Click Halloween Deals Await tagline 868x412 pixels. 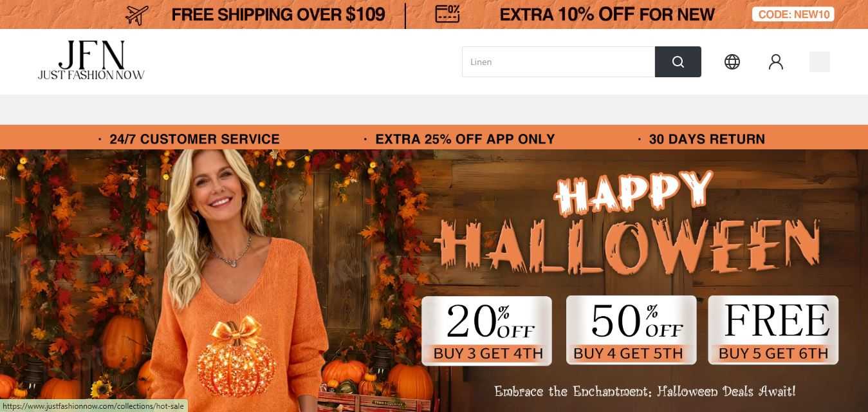[x=645, y=391]
